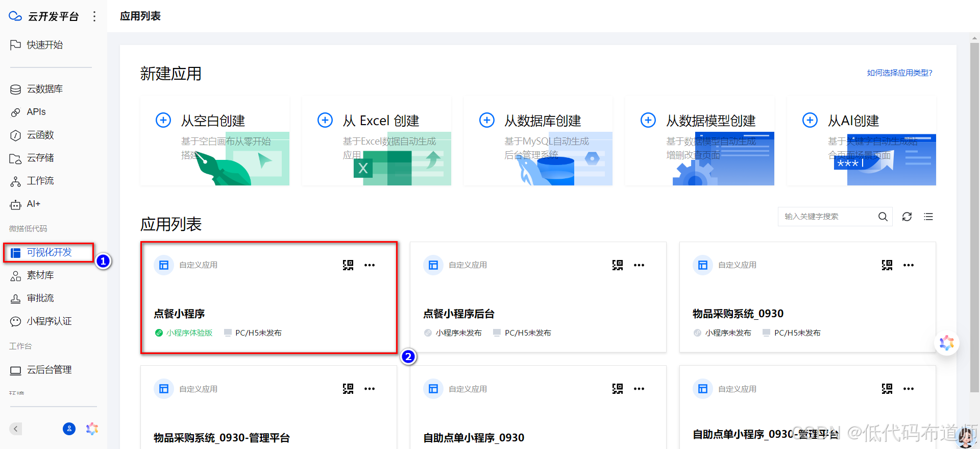
Task: Open the platform menu three-dot icon
Action: point(94,16)
